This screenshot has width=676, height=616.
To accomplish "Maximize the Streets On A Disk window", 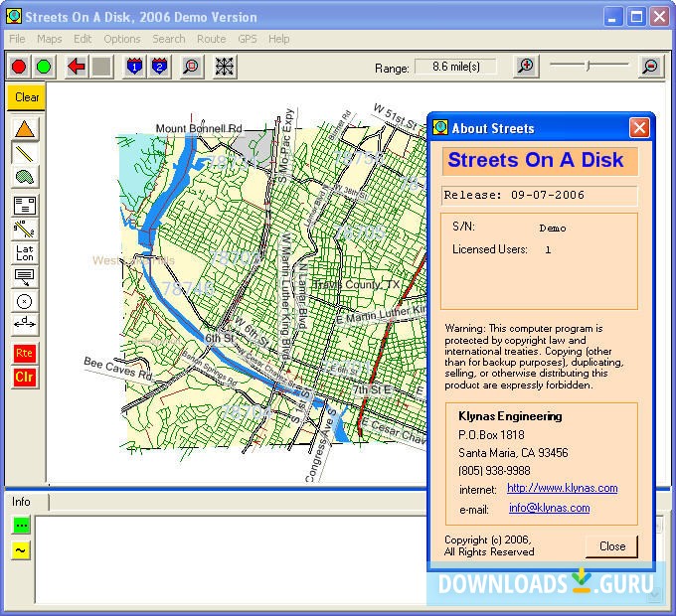I will [636, 17].
